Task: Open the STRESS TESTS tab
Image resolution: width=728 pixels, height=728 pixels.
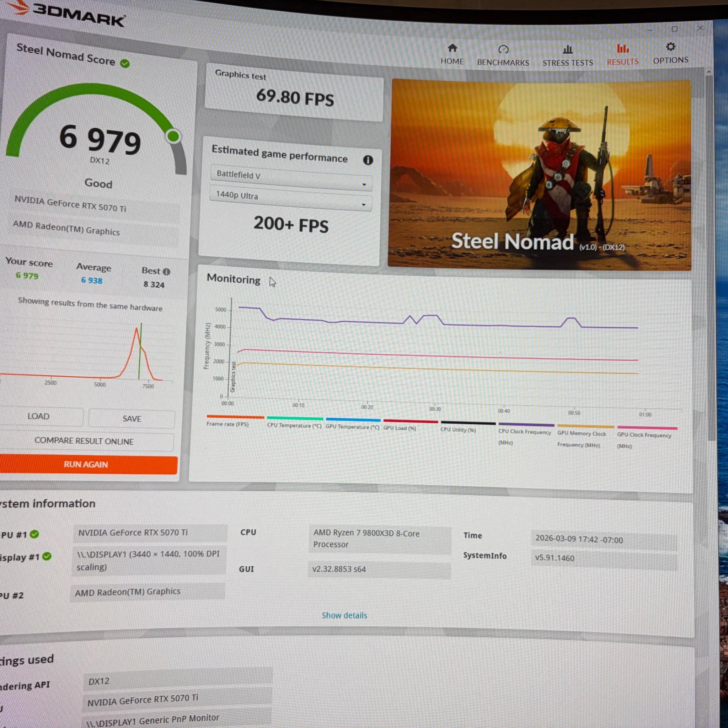Action: 567,63
